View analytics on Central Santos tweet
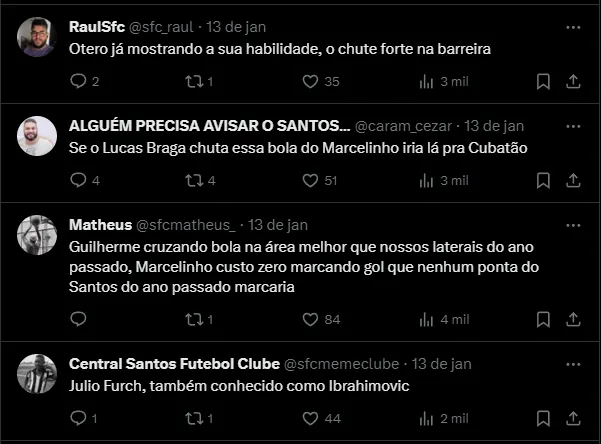The width and height of the screenshot is (601, 444). [427, 419]
